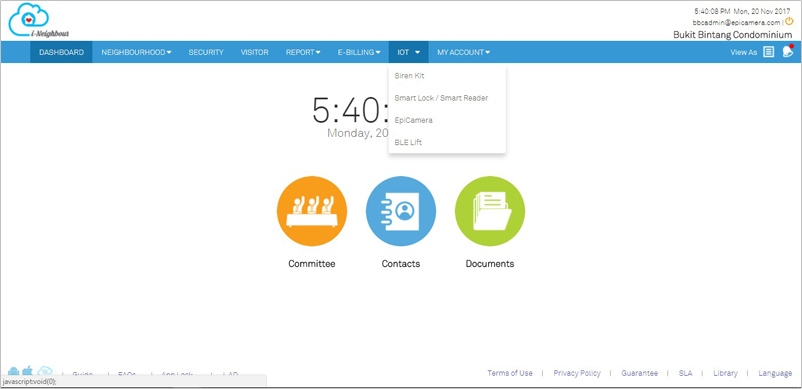Click the i-Neighbour cloud logo

point(38,20)
